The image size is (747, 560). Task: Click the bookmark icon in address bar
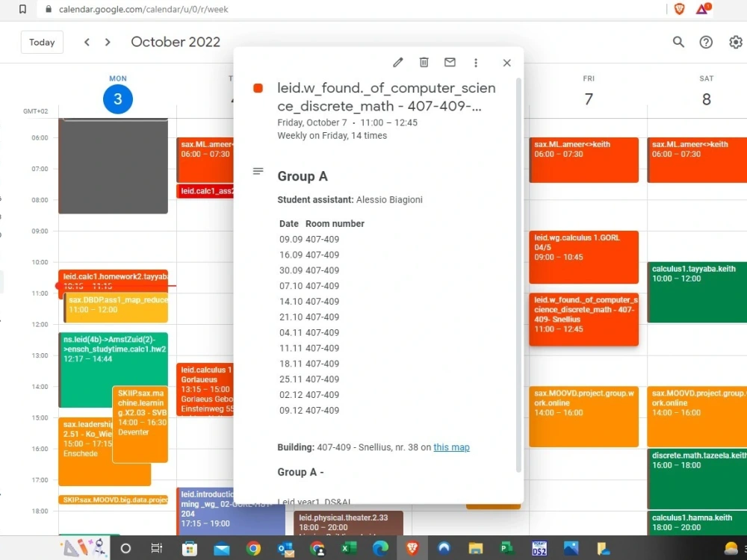[22, 9]
